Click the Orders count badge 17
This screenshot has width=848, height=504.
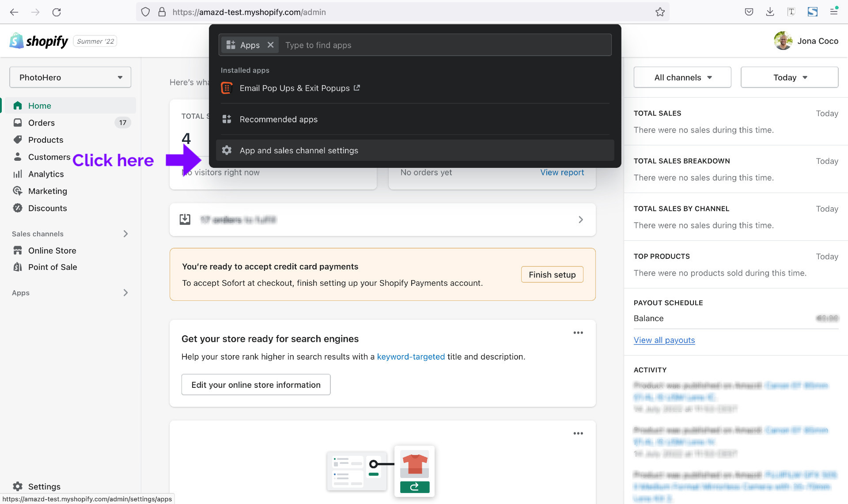(x=122, y=123)
